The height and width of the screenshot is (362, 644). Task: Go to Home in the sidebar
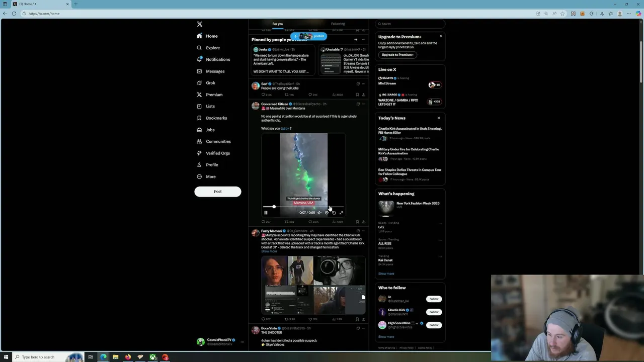pyautogui.click(x=207, y=36)
